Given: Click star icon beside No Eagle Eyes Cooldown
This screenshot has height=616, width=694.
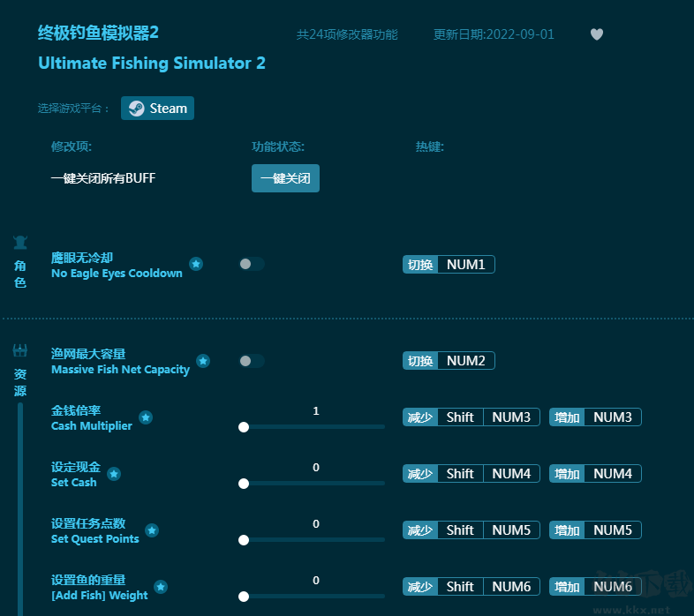Looking at the screenshot, I should pos(196,264).
